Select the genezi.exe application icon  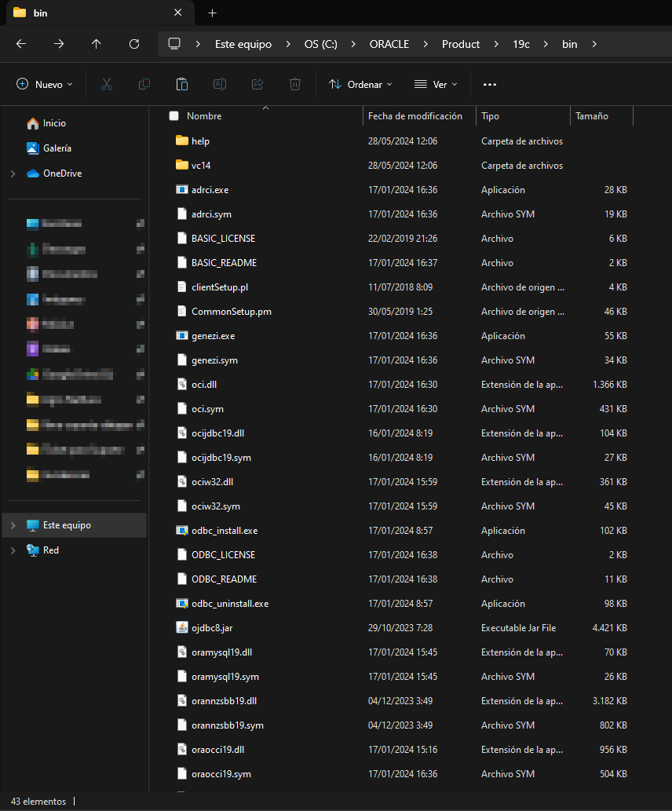[181, 336]
